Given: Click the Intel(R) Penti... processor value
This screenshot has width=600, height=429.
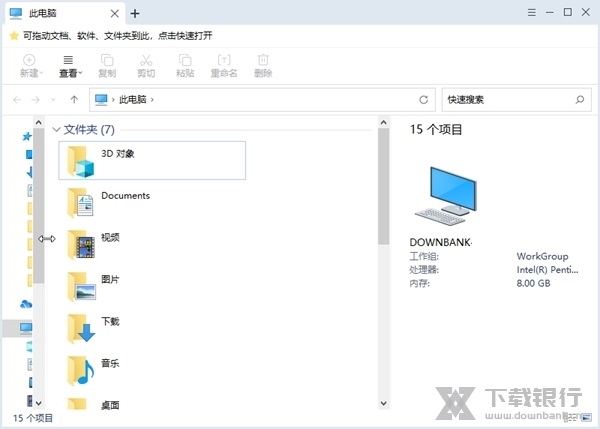Looking at the screenshot, I should [547, 270].
